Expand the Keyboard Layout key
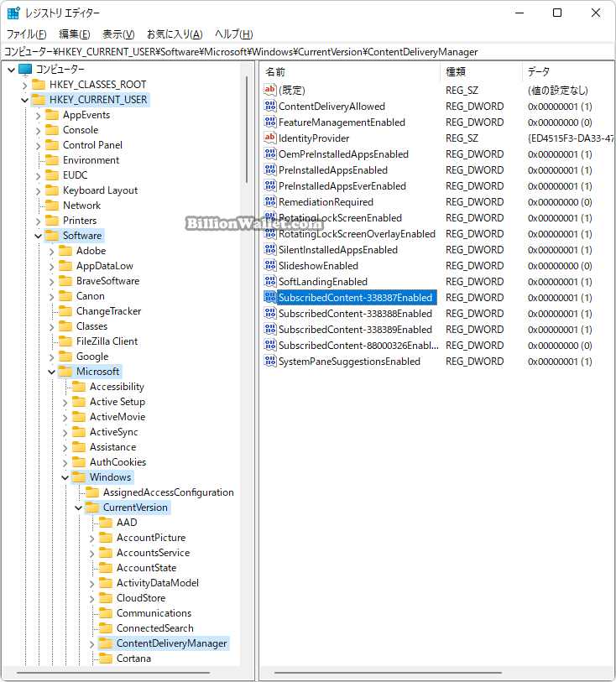 (39, 191)
